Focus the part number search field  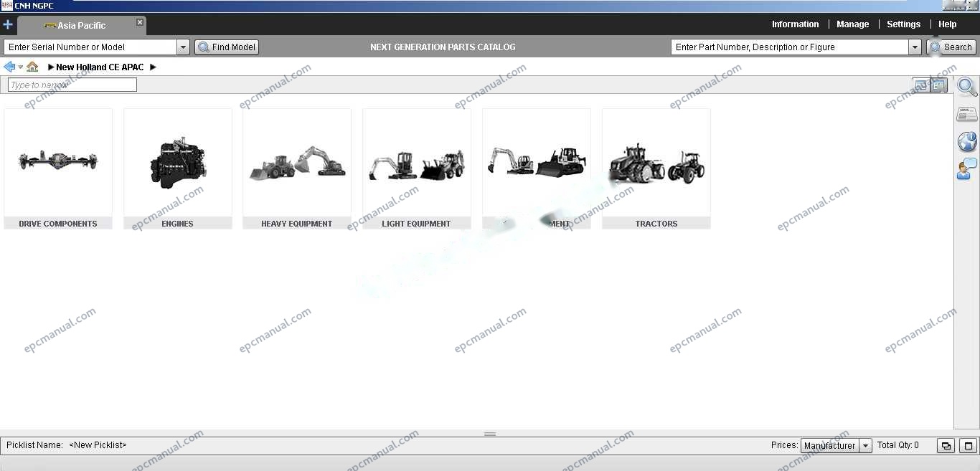[790, 47]
